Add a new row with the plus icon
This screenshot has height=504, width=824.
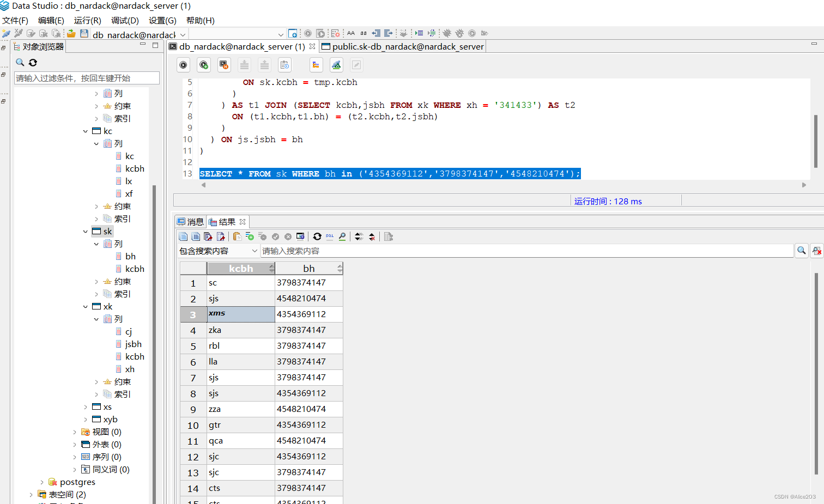pos(250,236)
